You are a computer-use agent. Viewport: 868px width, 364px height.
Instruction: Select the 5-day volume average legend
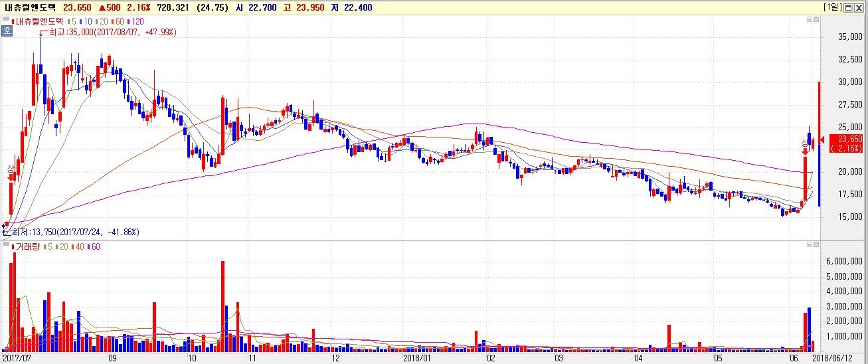(48, 246)
